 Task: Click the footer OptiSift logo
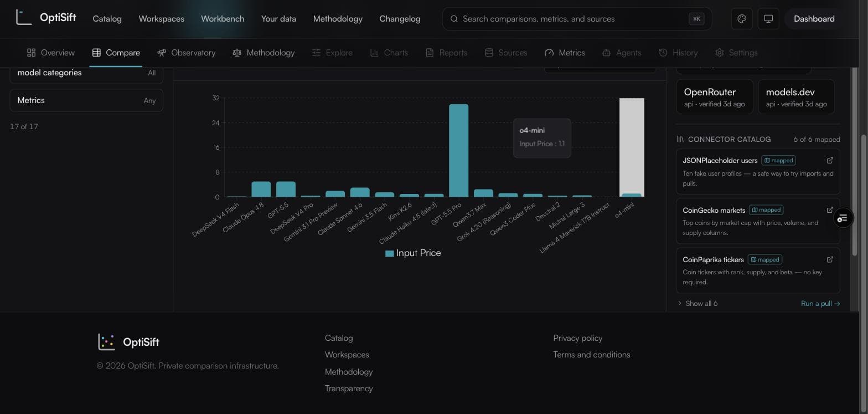pos(128,342)
